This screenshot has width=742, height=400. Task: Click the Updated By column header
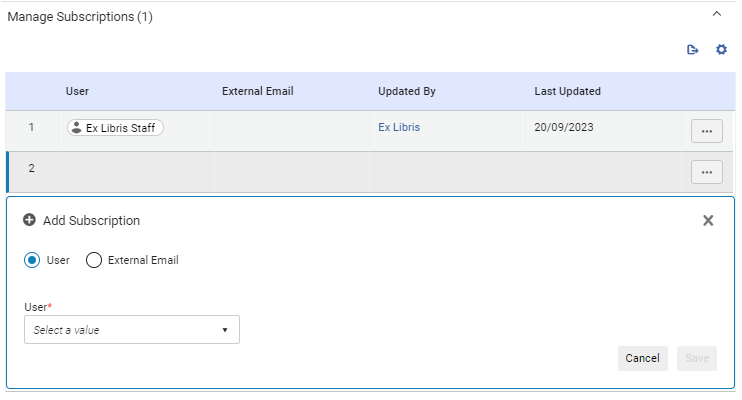click(407, 91)
